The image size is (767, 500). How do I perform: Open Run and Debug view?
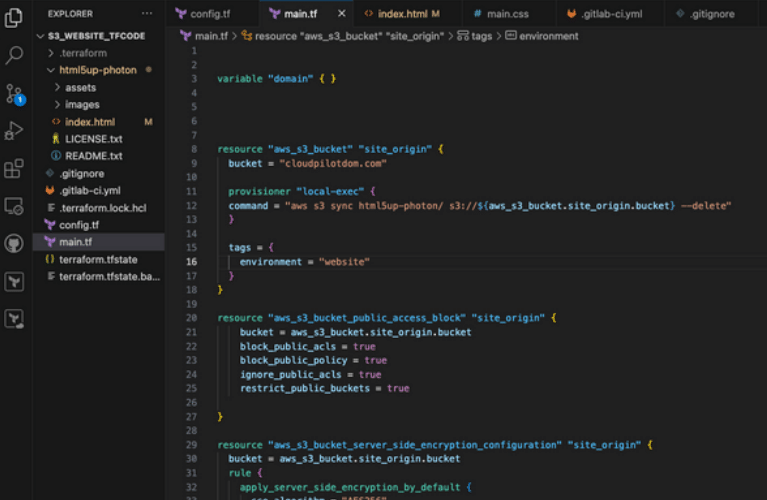tap(14, 131)
